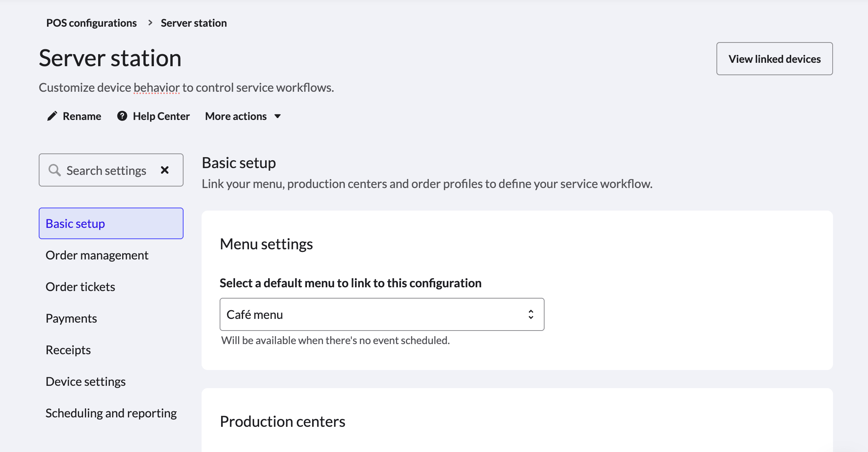Viewport: 868px width, 452px height.
Task: Go to Scheduling and reporting
Action: tap(111, 413)
